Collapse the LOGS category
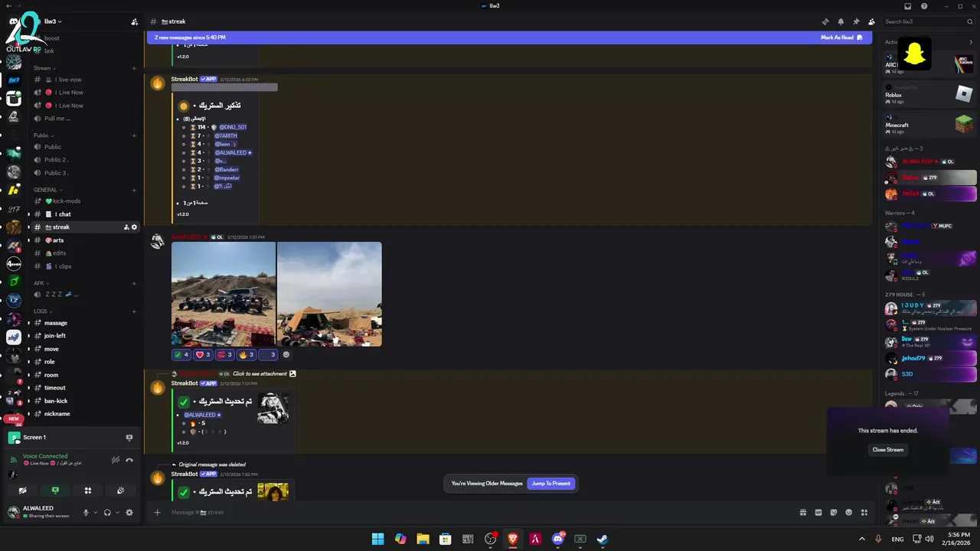The height and width of the screenshot is (551, 980). (43, 311)
